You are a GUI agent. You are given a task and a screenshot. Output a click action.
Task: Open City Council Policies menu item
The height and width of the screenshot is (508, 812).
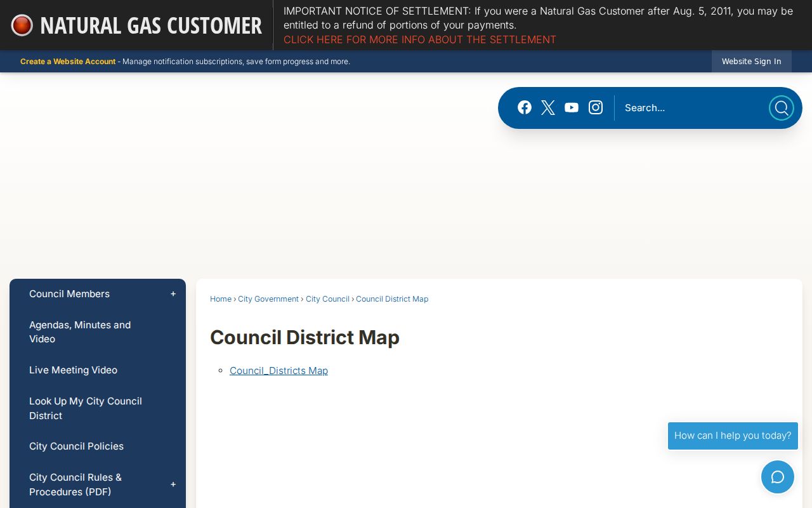(76, 446)
